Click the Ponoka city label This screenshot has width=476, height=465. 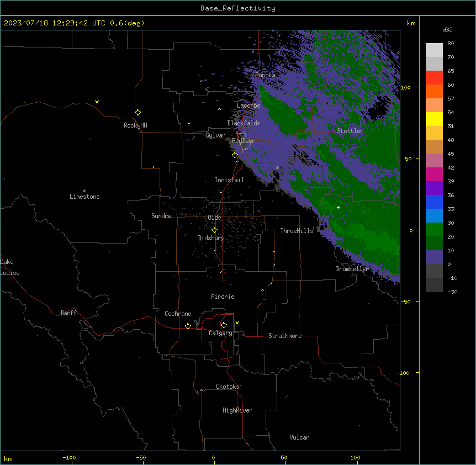(x=265, y=75)
